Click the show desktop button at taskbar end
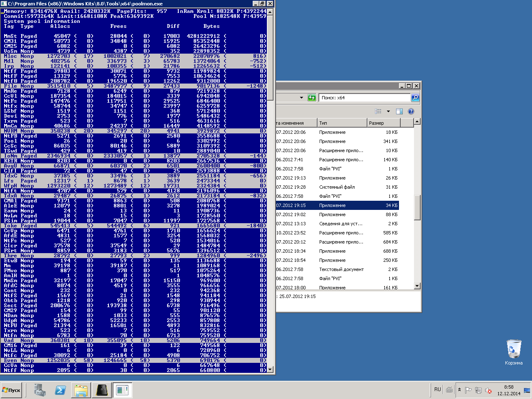This screenshot has width=532, height=399. [x=527, y=390]
